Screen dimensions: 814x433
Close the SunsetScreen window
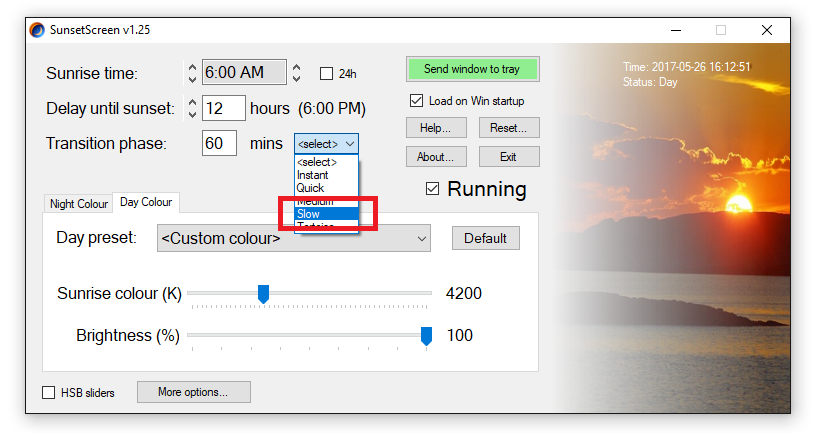[x=767, y=30]
